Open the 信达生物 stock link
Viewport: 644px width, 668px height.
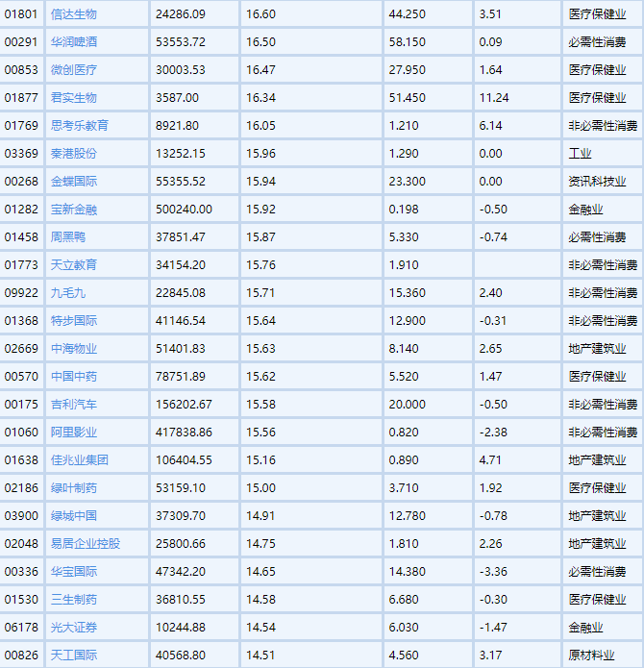[74, 14]
